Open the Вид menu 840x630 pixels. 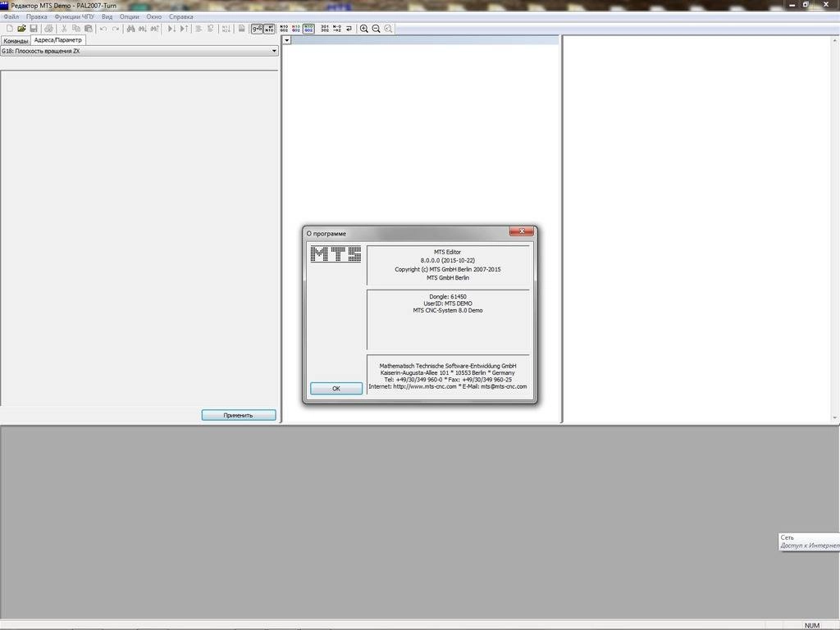pyautogui.click(x=107, y=16)
